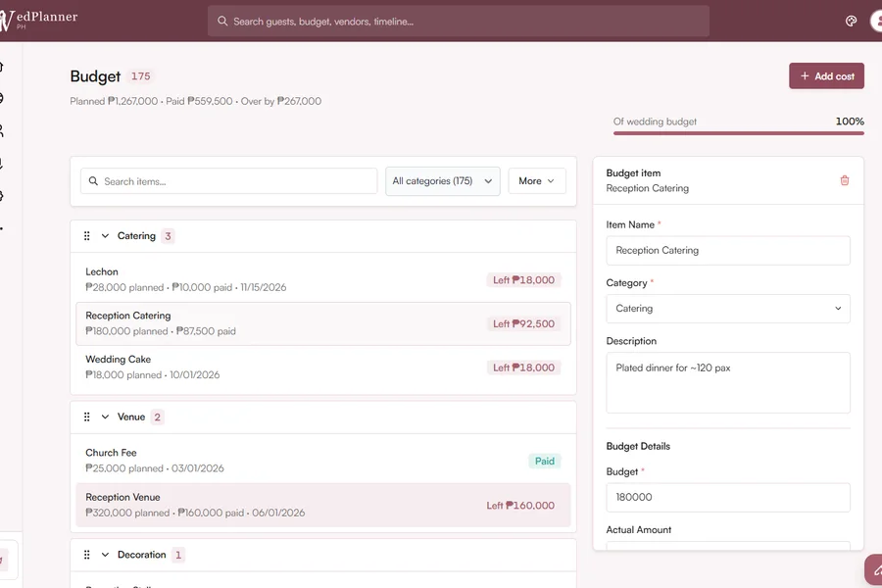Click the Left ₱18,000 badge on Lechon
Viewport: 882px width, 588px height.
(x=523, y=279)
